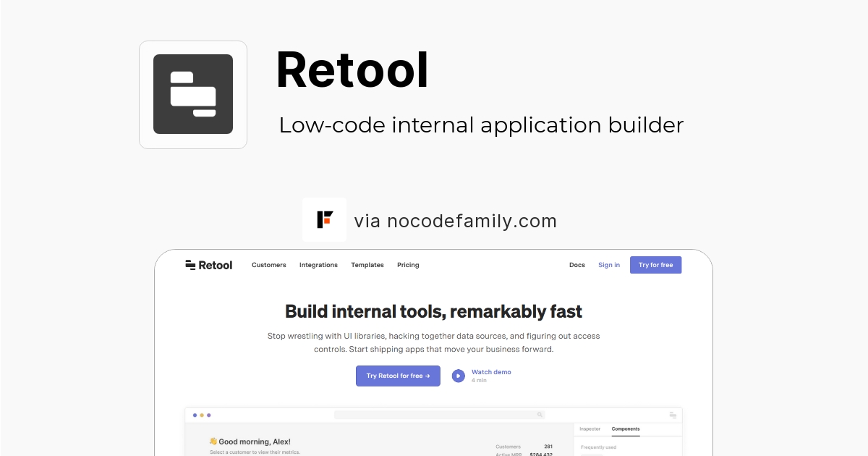
Task: Click the nocodefamily.com logo icon
Action: point(324,219)
